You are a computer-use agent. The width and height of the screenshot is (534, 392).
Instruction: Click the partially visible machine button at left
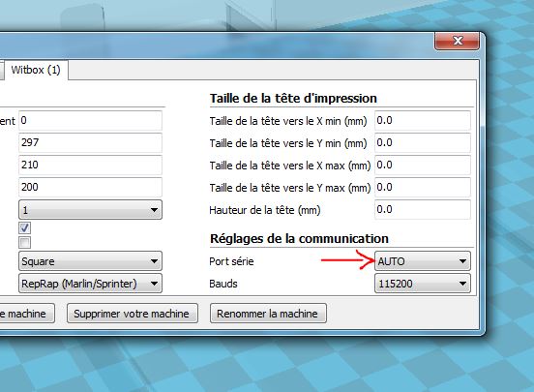(27, 314)
